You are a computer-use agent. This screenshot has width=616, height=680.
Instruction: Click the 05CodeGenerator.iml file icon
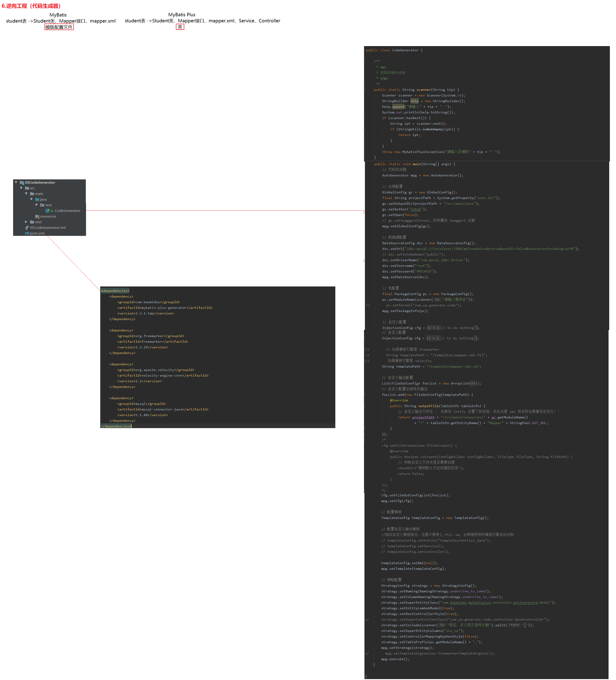[x=27, y=228]
